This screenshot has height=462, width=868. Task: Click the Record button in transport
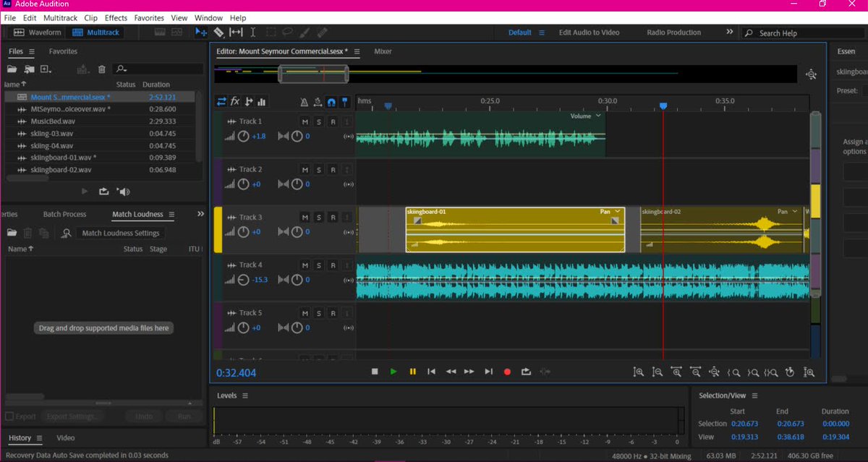pyautogui.click(x=507, y=372)
